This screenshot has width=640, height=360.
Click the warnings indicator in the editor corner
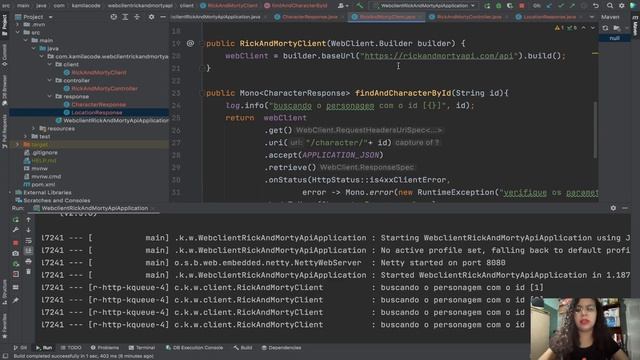click(559, 28)
